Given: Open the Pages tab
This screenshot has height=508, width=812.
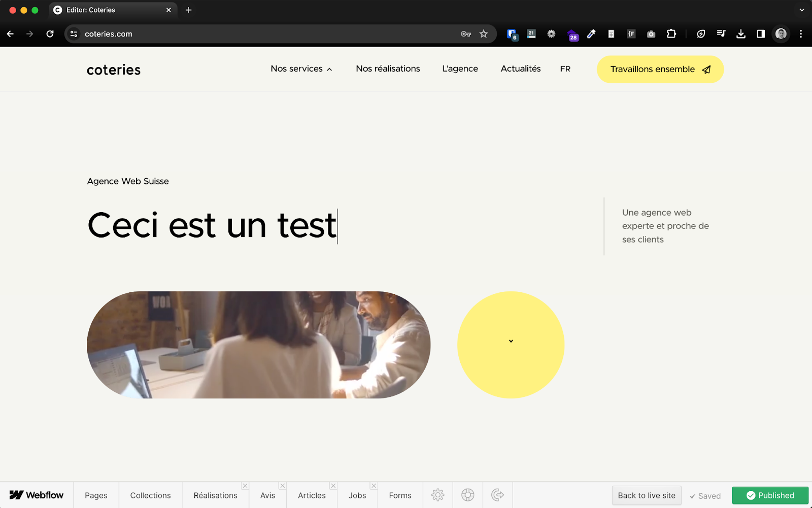Looking at the screenshot, I should [96, 495].
